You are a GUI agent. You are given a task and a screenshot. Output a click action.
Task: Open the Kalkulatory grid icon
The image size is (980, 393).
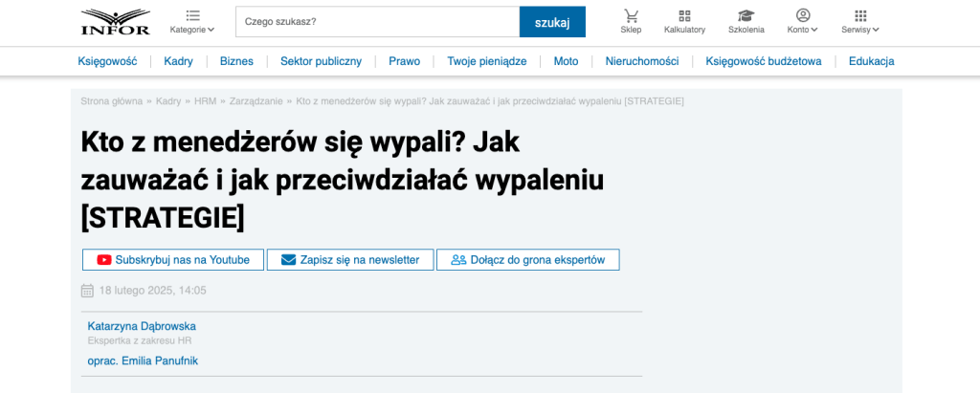(x=684, y=15)
